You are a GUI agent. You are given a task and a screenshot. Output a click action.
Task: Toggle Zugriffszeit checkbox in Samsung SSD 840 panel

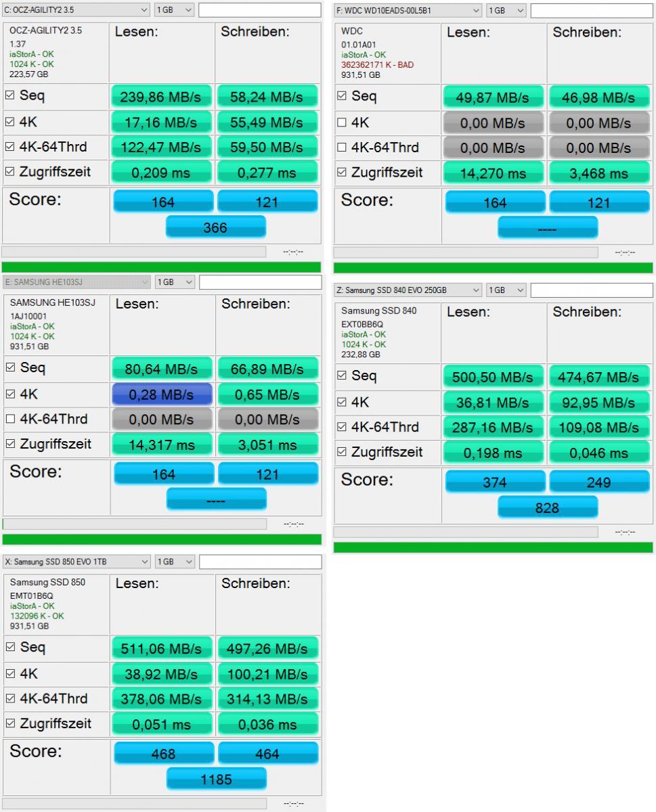341,452
